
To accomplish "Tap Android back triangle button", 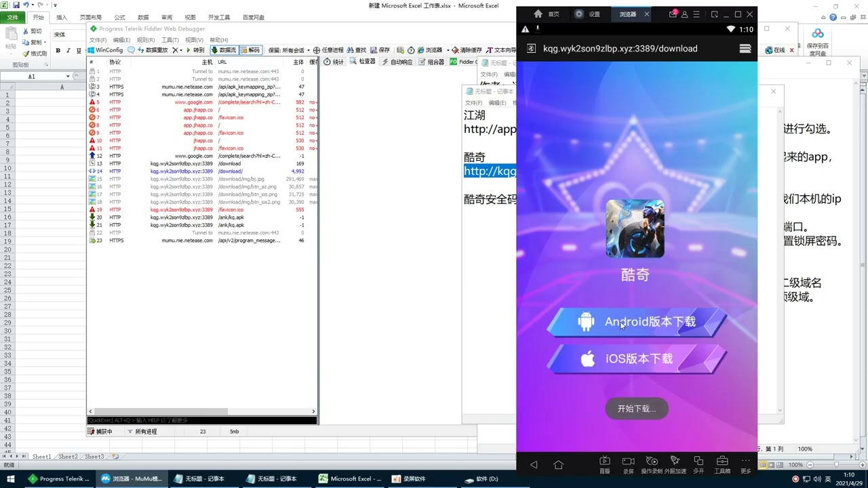I will [x=534, y=464].
